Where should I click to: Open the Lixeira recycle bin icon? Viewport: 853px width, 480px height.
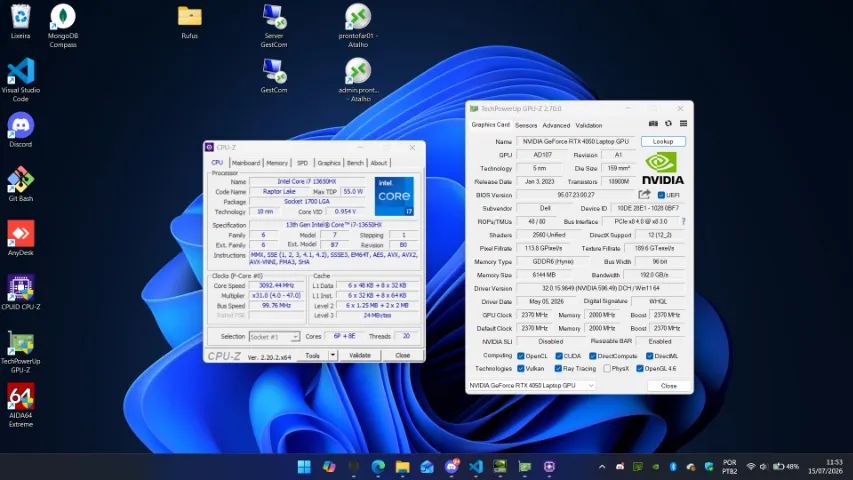click(x=20, y=22)
